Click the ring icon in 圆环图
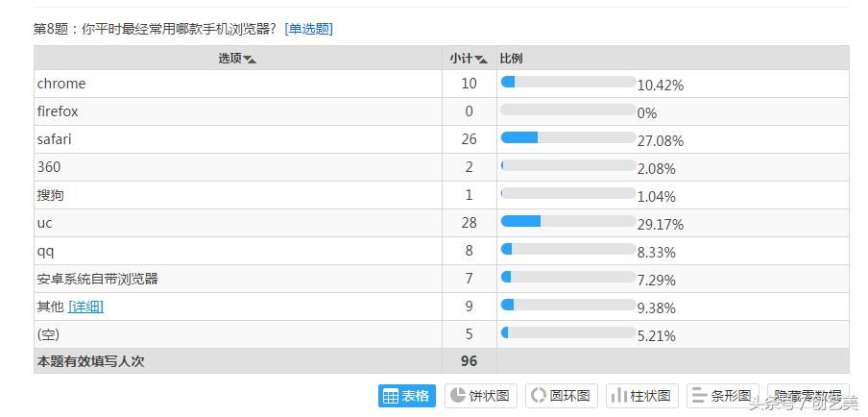This screenshot has height=417, width=868. [x=538, y=396]
